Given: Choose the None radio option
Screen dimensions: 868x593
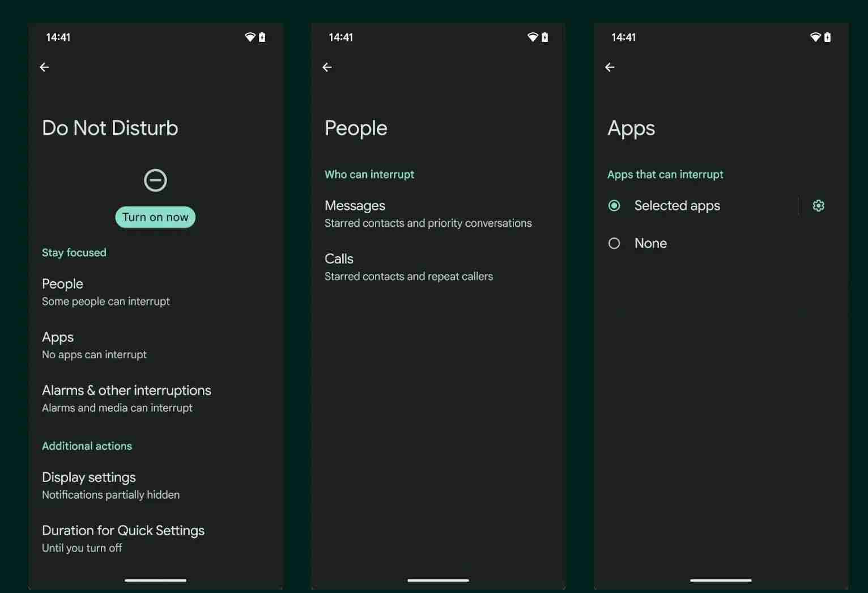Looking at the screenshot, I should [x=614, y=243].
